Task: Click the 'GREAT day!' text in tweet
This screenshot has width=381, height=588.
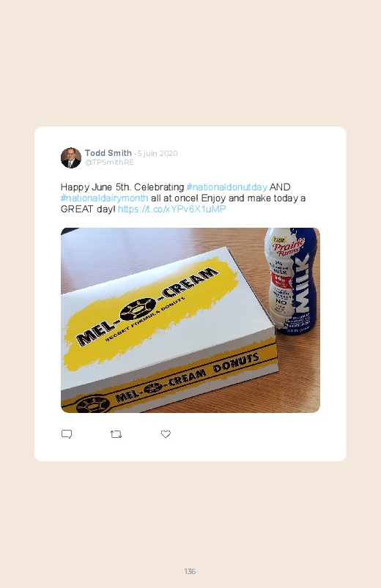Action: coord(88,209)
